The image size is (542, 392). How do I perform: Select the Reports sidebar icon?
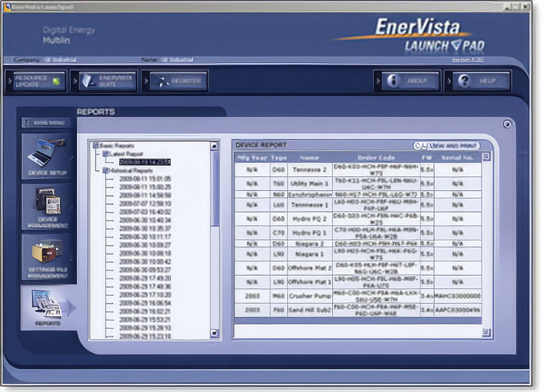coord(48,308)
